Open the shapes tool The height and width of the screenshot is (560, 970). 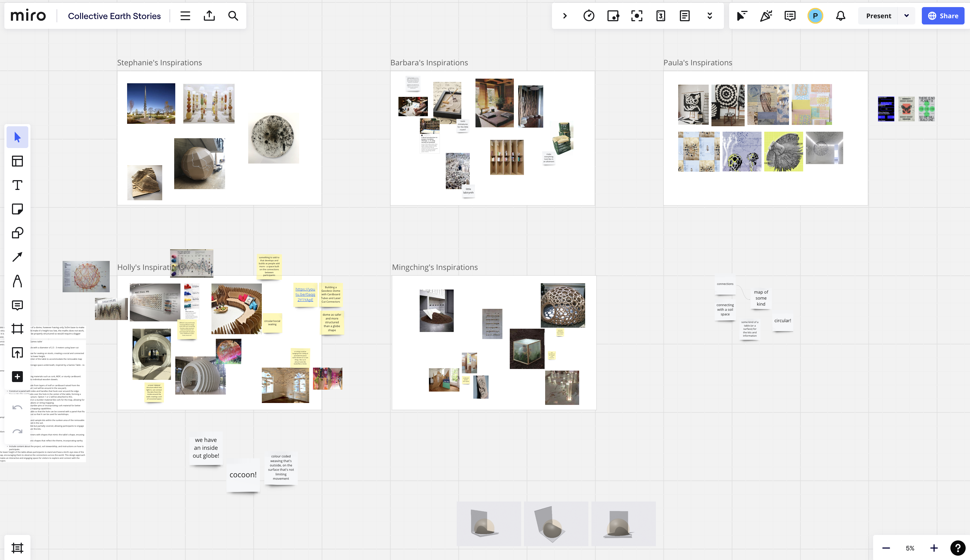pos(17,233)
